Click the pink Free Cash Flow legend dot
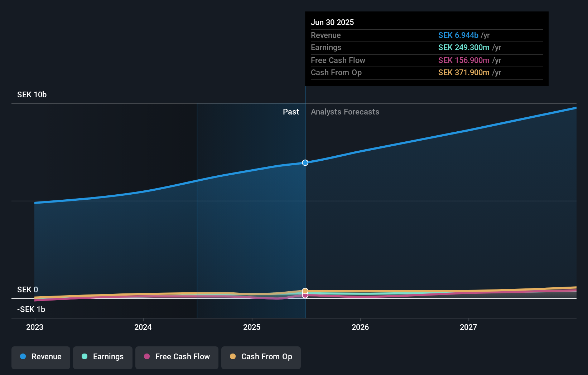The height and width of the screenshot is (375, 588). 147,356
